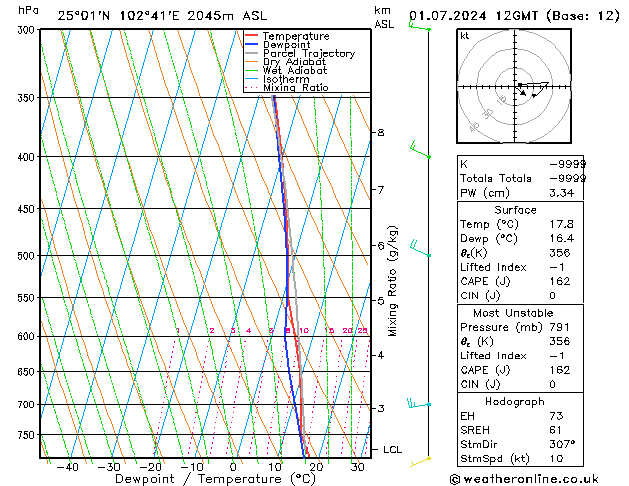Click the date '01.07.2024 12GMT (Base: 12)'
The height and width of the screenshot is (486, 629).
pos(514,16)
